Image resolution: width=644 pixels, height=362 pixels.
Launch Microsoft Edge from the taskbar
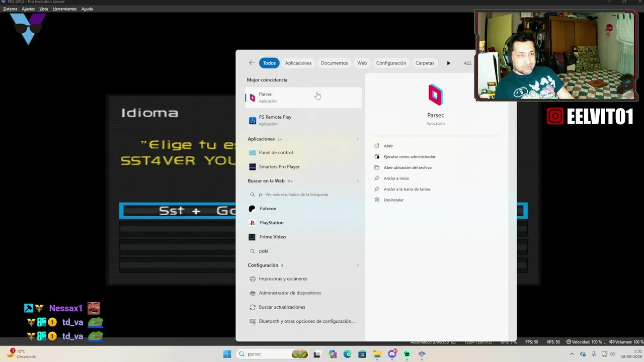click(x=347, y=354)
